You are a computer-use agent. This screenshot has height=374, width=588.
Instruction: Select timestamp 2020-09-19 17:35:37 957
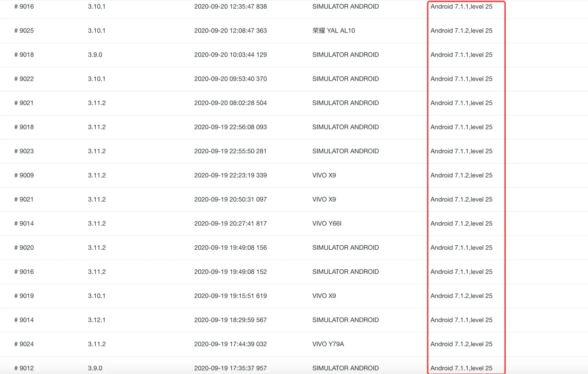[x=230, y=368]
